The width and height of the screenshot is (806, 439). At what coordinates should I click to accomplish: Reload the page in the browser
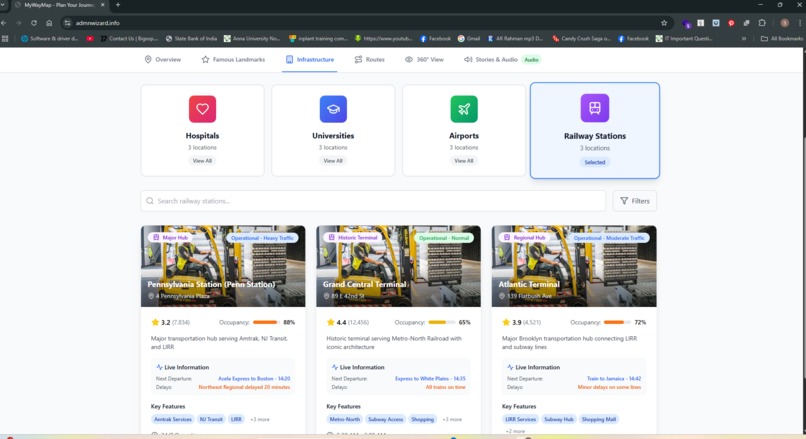point(34,23)
